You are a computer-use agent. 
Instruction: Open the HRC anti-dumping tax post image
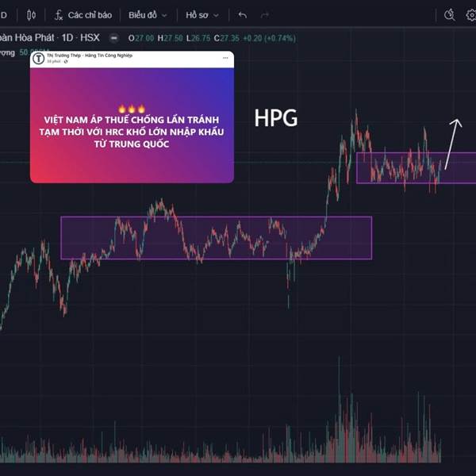(x=132, y=125)
